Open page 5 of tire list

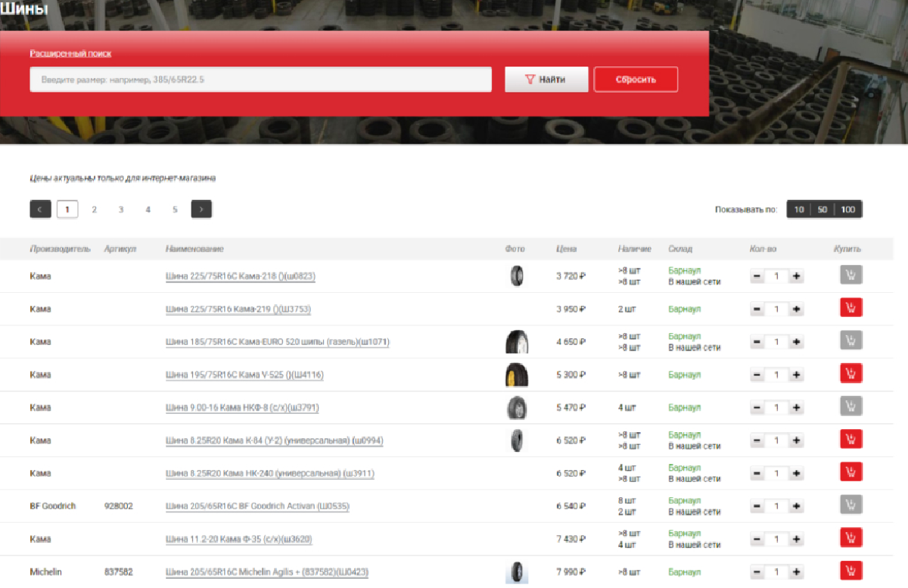tap(175, 209)
